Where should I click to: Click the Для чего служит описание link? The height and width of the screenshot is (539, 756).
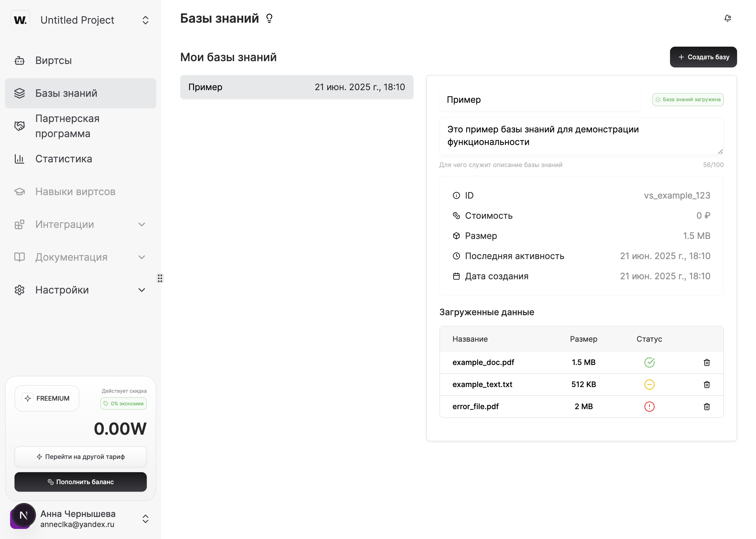coord(501,165)
